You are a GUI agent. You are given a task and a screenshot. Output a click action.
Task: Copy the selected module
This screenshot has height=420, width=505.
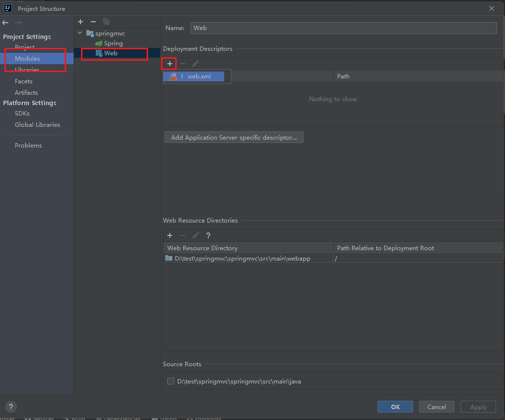(106, 22)
